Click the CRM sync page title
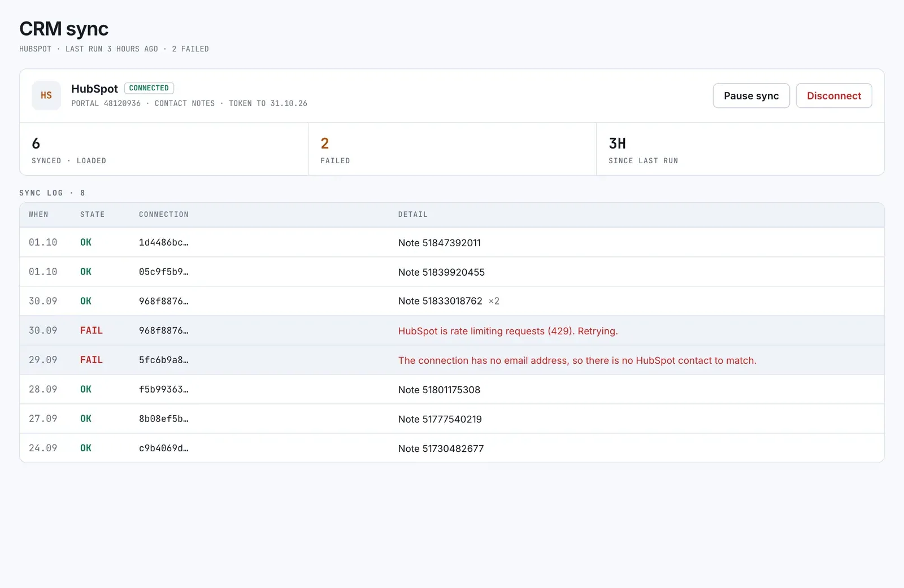Image resolution: width=904 pixels, height=588 pixels. coord(64,29)
